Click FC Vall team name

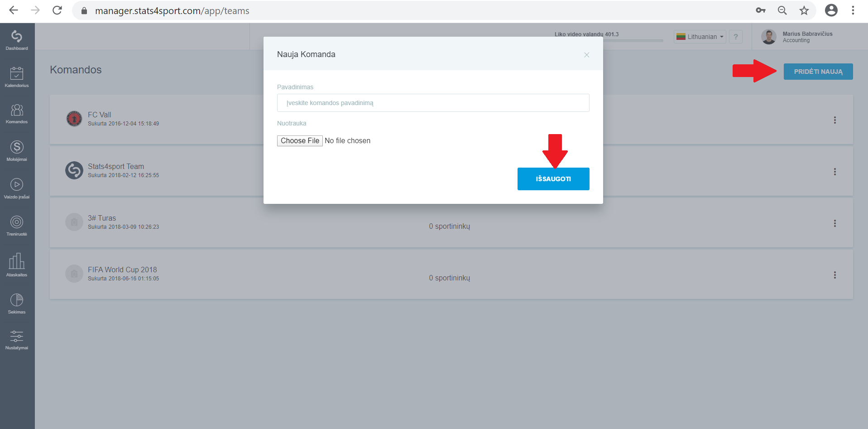point(99,115)
